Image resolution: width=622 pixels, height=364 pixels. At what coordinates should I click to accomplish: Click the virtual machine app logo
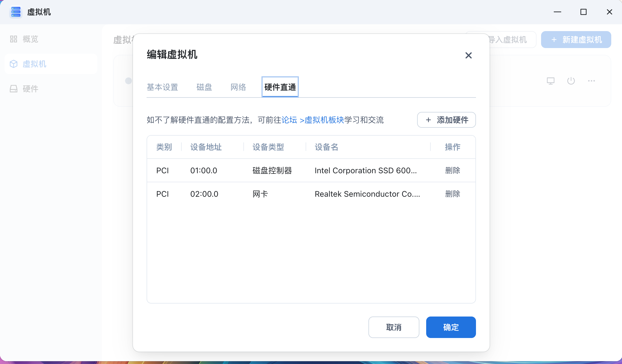pos(16,12)
